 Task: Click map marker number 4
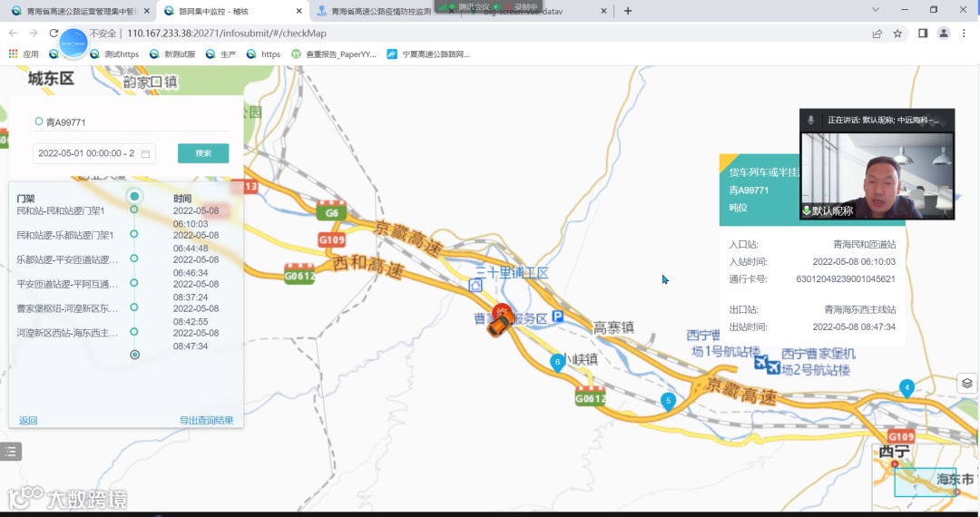(x=906, y=388)
